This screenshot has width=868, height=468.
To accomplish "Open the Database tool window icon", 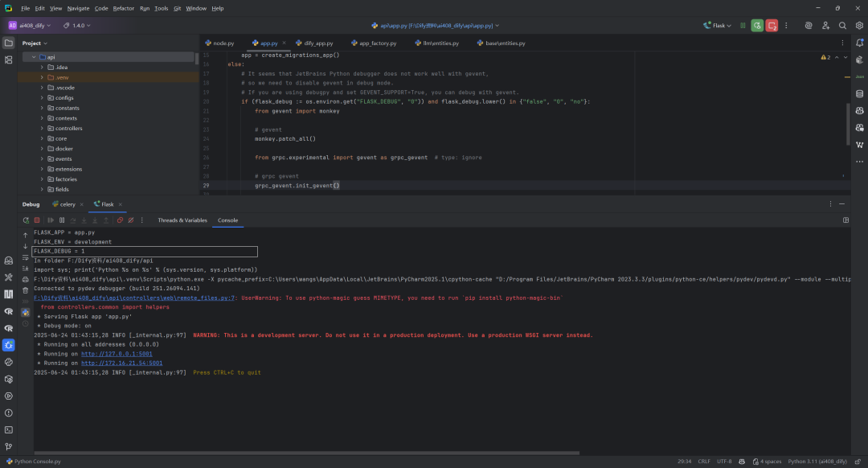I will (860, 94).
